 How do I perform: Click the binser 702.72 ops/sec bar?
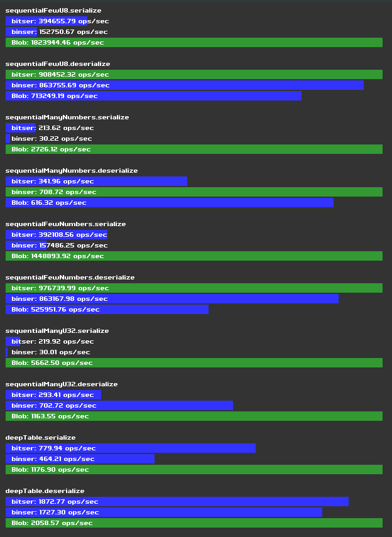pyautogui.click(x=119, y=406)
